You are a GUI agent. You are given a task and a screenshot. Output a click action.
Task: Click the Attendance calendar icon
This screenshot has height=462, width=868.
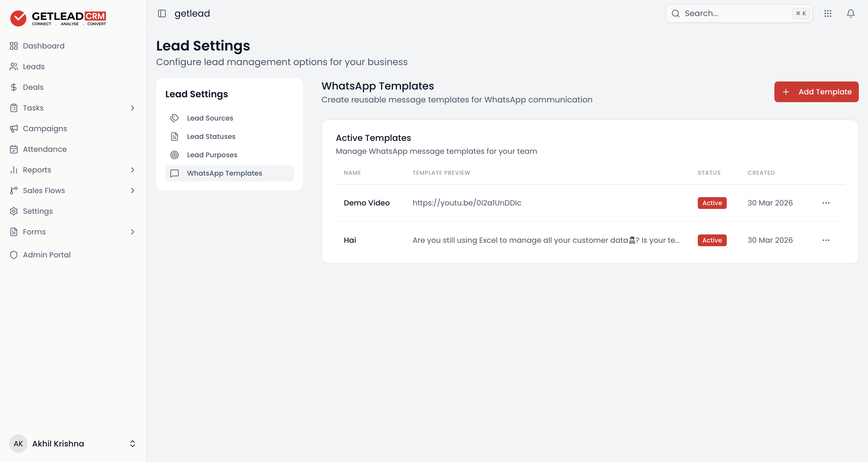(13, 149)
